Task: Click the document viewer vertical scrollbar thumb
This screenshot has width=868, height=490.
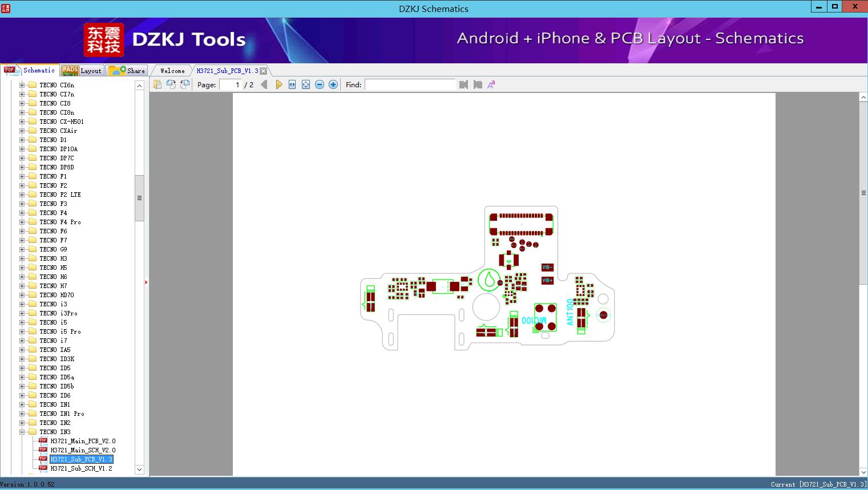Action: click(863, 193)
